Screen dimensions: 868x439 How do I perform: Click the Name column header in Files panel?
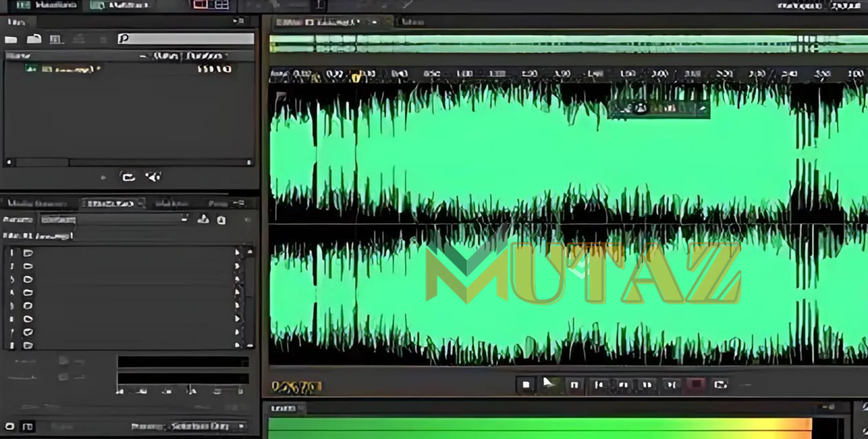click(x=18, y=56)
